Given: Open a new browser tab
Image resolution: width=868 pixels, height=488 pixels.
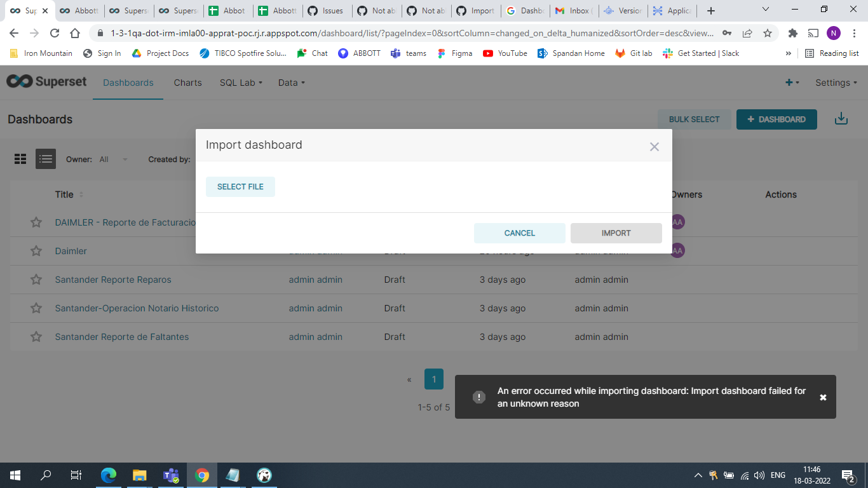Looking at the screenshot, I should 711,11.
